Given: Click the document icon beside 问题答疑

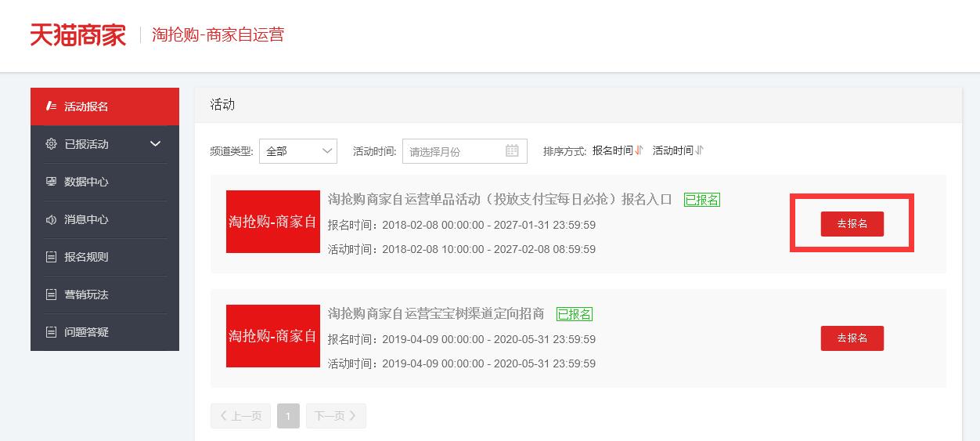Looking at the screenshot, I should 52,332.
